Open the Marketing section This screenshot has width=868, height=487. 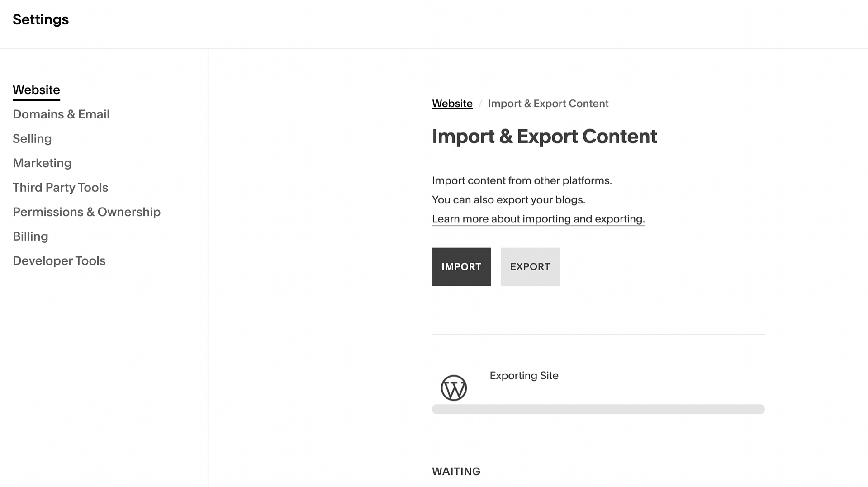(42, 163)
